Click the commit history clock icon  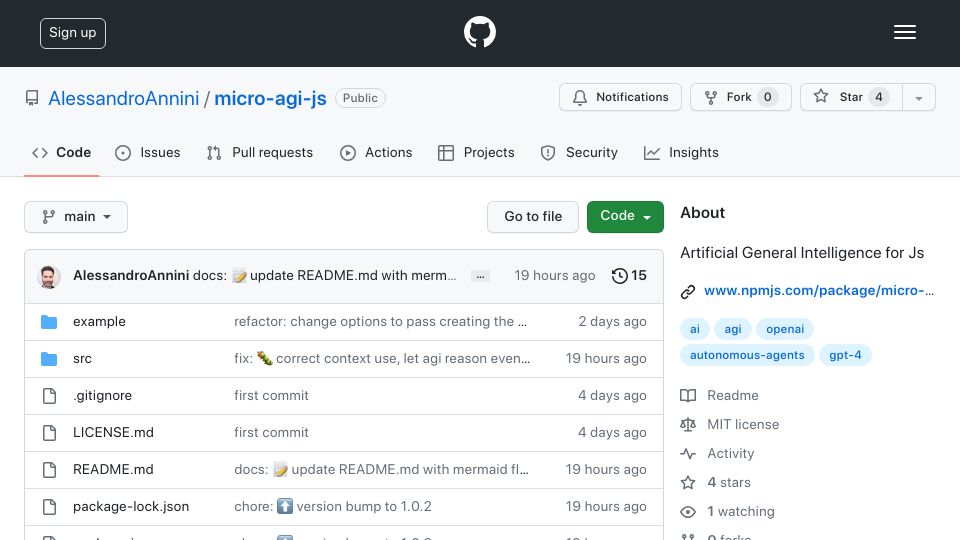click(x=620, y=276)
